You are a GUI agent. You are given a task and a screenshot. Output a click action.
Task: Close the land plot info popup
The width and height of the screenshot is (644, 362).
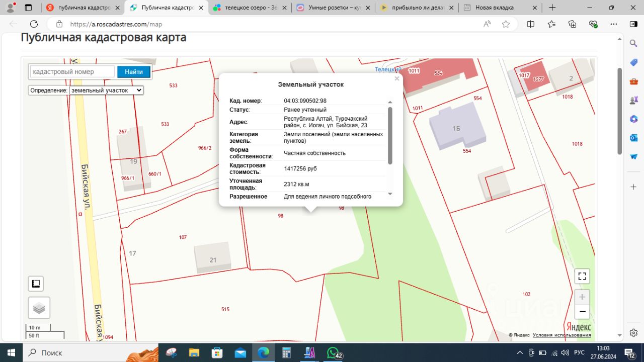coord(396,78)
